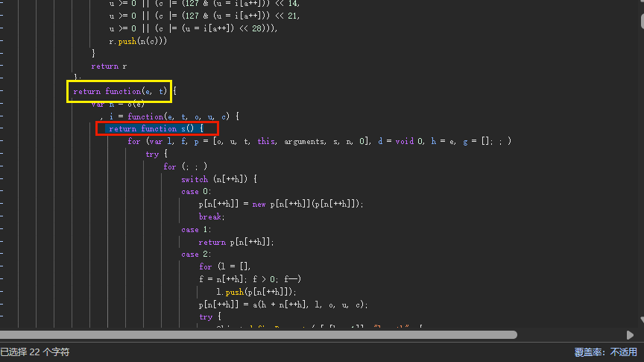644x362 pixels.
Task: Click the gutter marker beside 'case 0:'
Action: point(1,191)
